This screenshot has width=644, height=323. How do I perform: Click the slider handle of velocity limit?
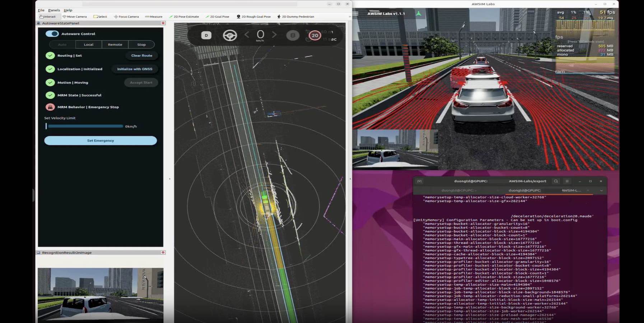point(46,126)
